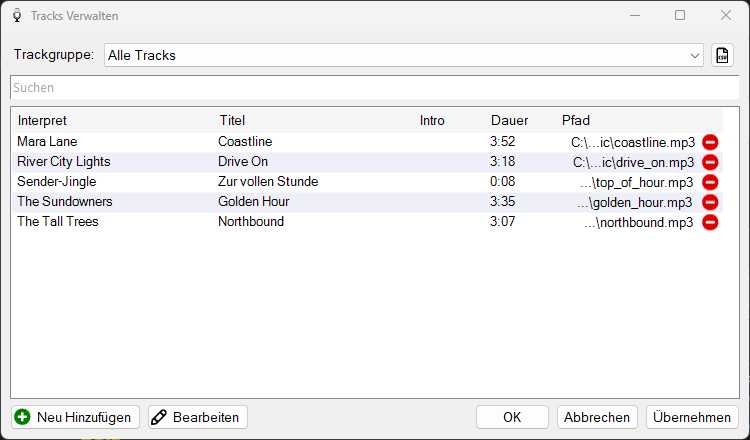This screenshot has height=440, width=750.
Task: Select The Tall Trees artist cell
Action: tap(57, 222)
